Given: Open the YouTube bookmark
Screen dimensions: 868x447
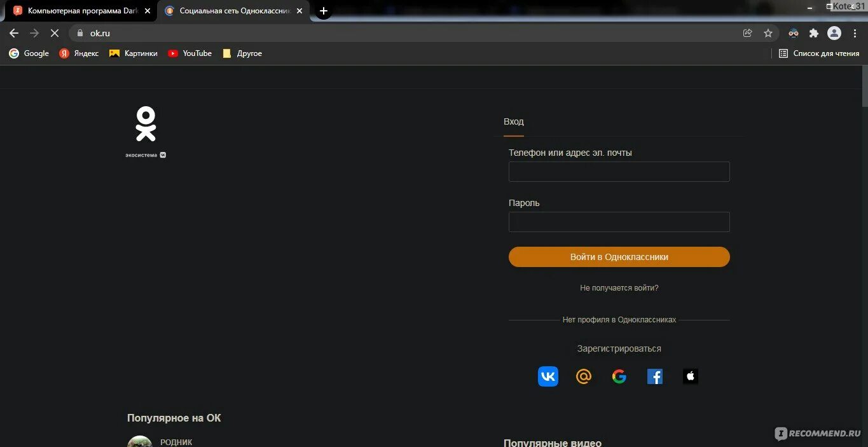Looking at the screenshot, I should 189,53.
